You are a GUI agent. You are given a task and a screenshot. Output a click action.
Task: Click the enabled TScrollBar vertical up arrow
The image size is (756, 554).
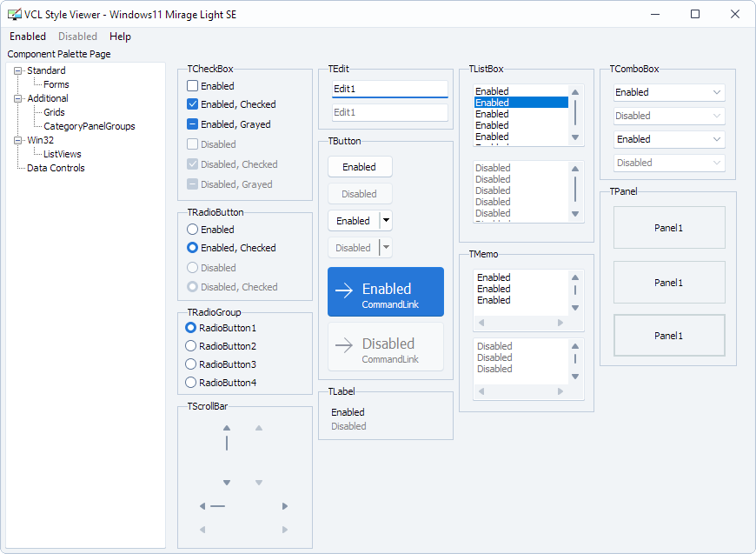pos(227,428)
